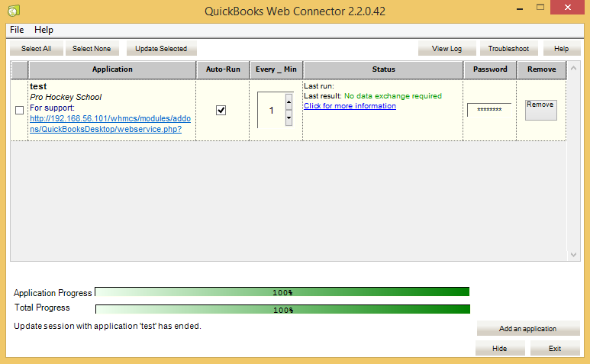Click the QuickBooks Web Connector title bar icon
Screen dimensions: 590x364
[14, 11]
